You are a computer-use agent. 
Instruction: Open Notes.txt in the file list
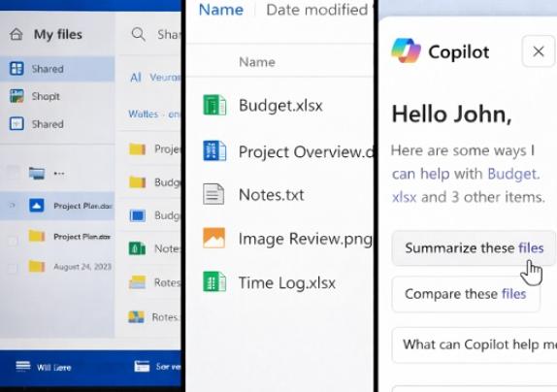tap(272, 195)
